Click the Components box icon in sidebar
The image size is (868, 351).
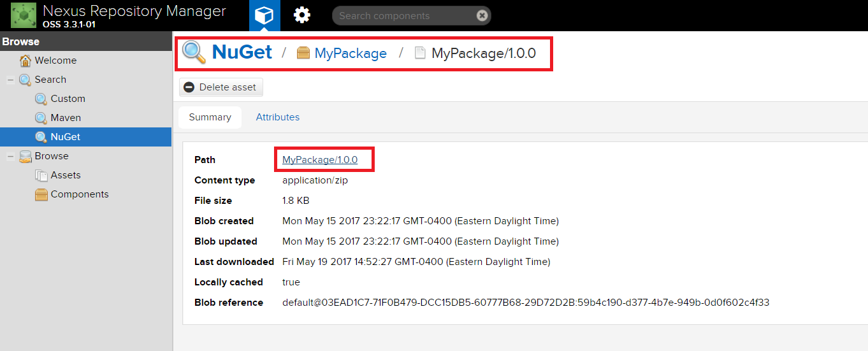pyautogui.click(x=41, y=194)
